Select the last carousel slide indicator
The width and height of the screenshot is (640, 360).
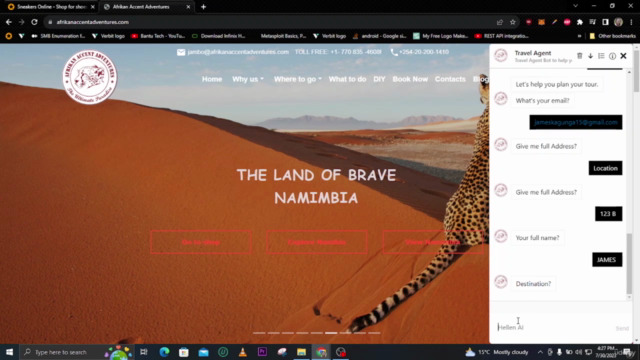[x=374, y=333]
